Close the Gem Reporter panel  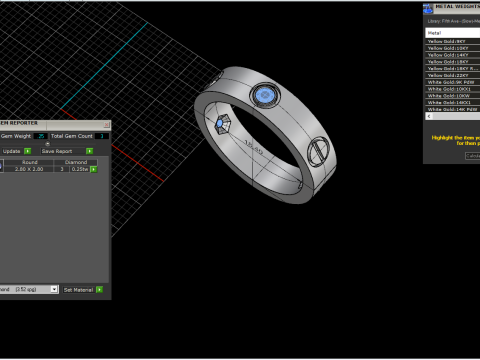[x=107, y=125]
